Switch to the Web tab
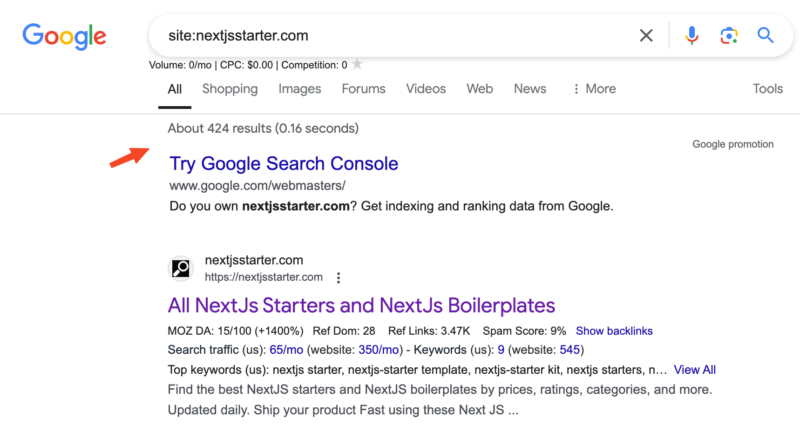 pos(479,89)
